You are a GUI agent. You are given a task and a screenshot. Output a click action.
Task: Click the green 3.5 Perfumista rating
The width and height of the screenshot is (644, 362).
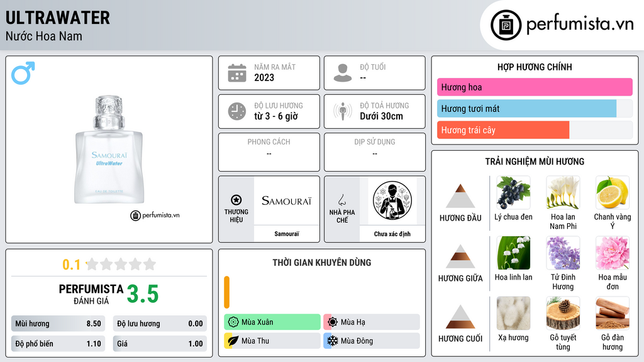[x=143, y=294]
